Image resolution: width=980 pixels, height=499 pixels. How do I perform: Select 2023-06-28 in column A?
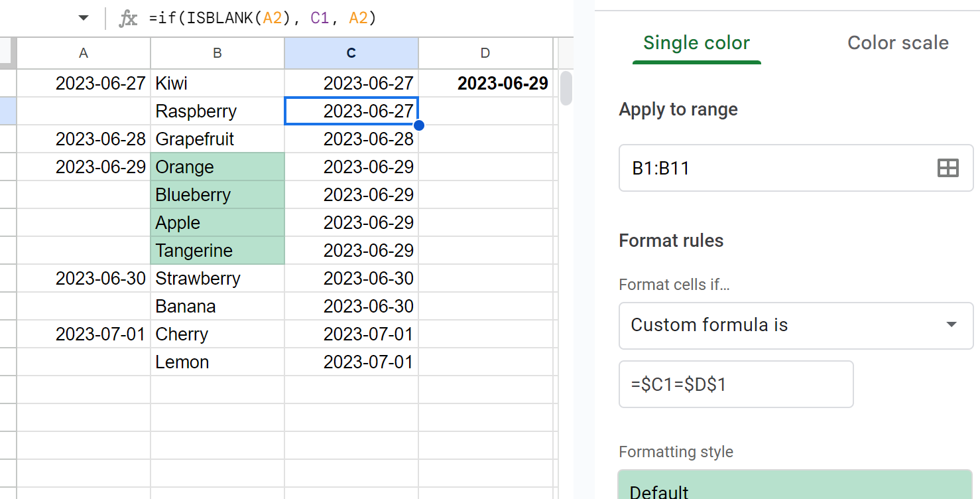tap(84, 139)
